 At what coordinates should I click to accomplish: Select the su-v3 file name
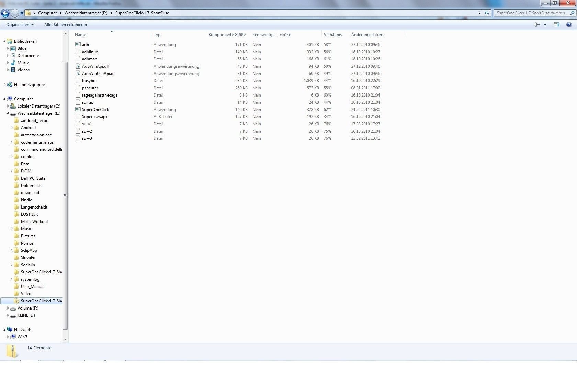[87, 138]
